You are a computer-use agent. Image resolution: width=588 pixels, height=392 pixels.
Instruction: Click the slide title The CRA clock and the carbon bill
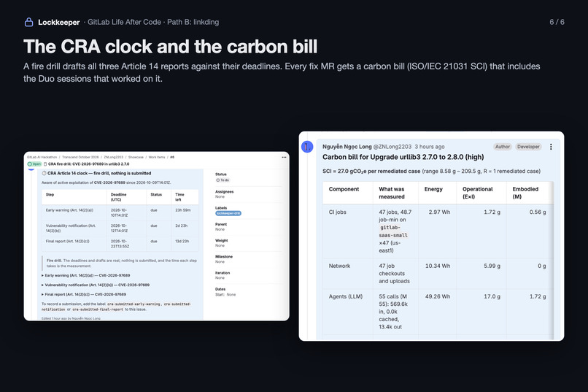coord(170,47)
